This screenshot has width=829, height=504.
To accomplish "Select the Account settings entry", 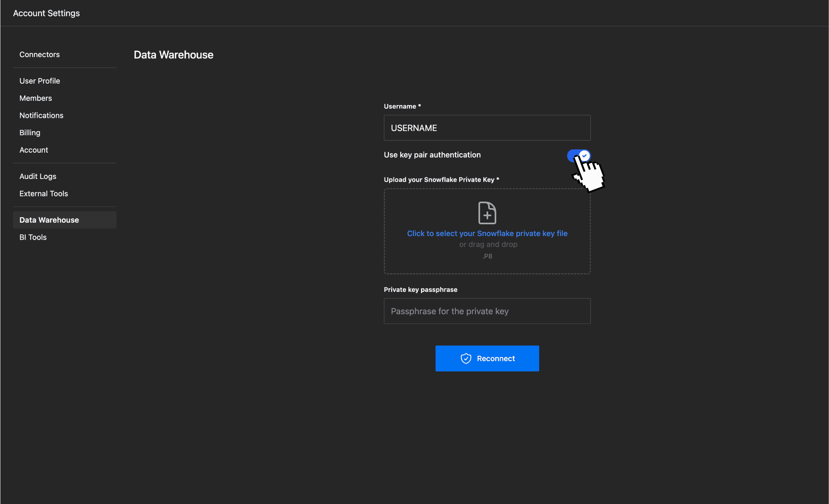I will [x=34, y=150].
